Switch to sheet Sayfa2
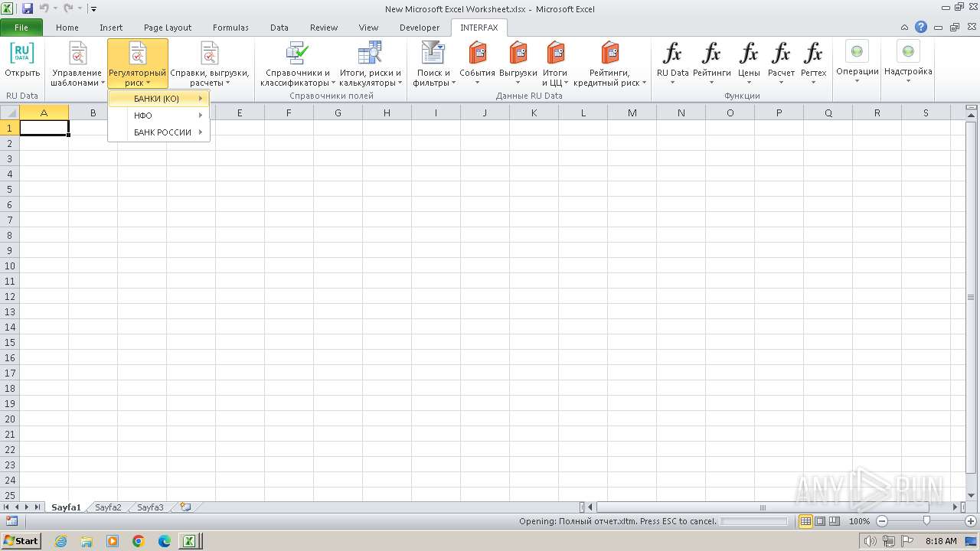 click(x=108, y=507)
